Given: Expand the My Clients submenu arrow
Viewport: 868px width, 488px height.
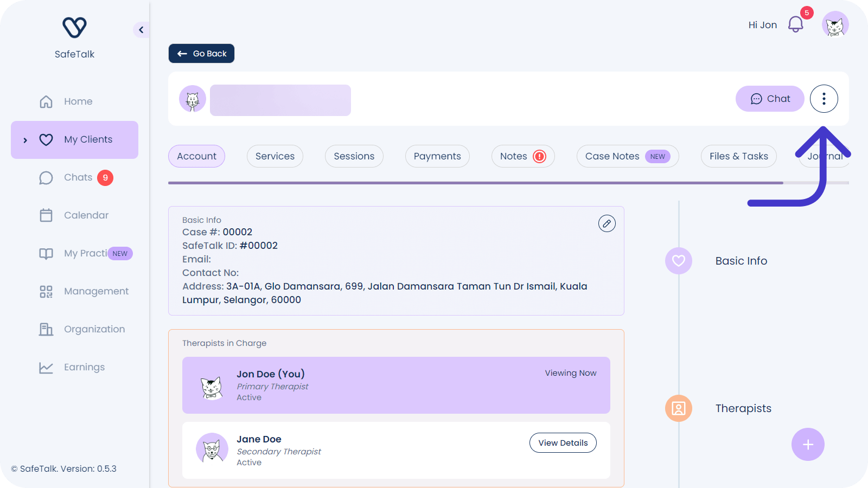Looking at the screenshot, I should [x=25, y=140].
